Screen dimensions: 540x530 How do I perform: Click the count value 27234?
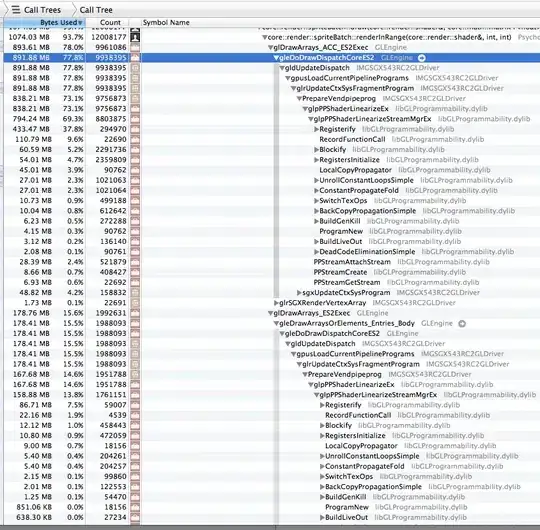[115, 518]
